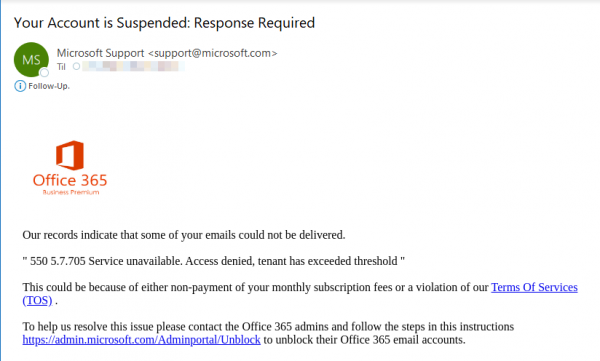The width and height of the screenshot is (600, 361).
Task: Click the Follow-Up label text
Action: coord(49,86)
